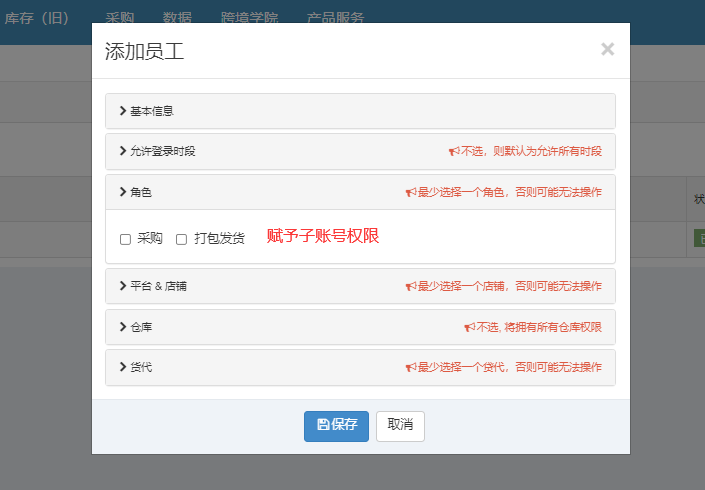
Task: Click the megaphone icon beside 最少选择一个角色
Action: click(411, 192)
